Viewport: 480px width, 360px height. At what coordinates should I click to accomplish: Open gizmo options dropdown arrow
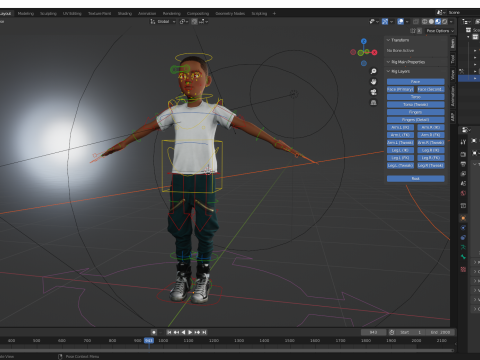[391, 21]
